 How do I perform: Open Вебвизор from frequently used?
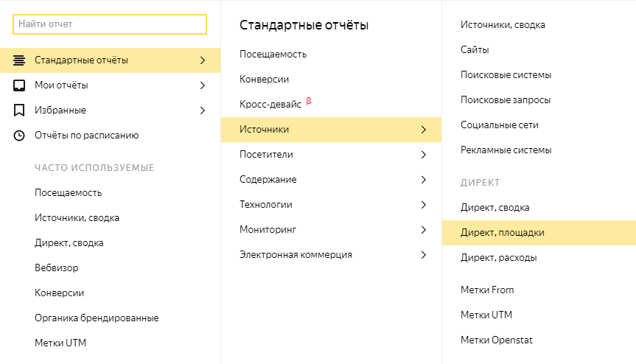pos(56,268)
